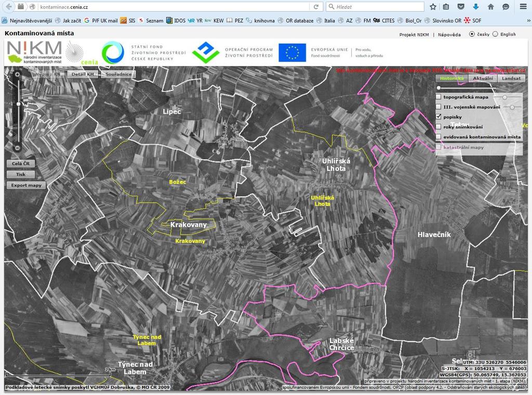532x395 pixels.
Task: Open the Firefox hamburger menu
Action: (523, 7)
